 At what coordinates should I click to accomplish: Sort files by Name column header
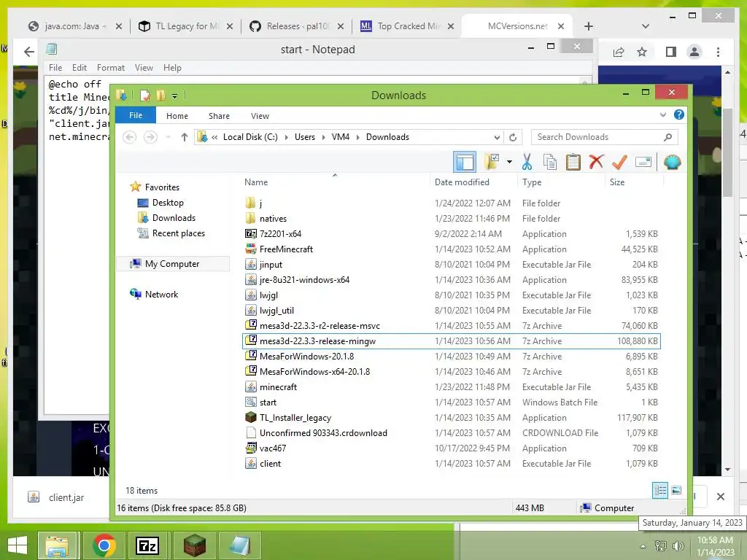click(256, 182)
